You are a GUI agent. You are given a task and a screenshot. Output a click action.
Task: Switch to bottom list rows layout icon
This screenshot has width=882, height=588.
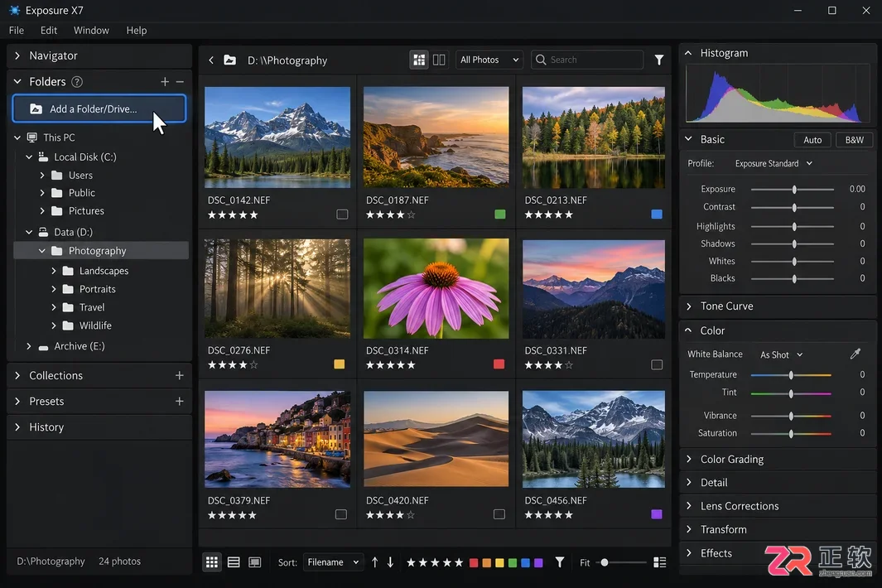(x=234, y=562)
